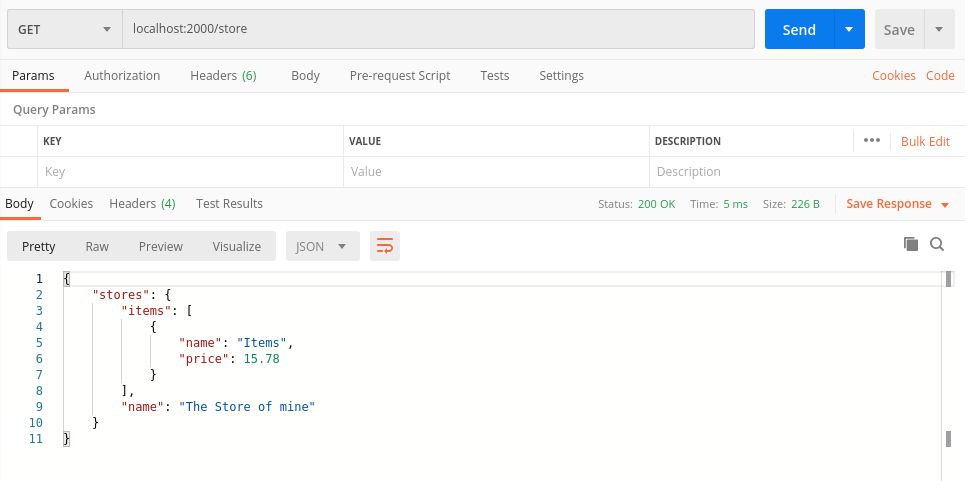Viewport: 967px width, 481px height.
Task: Open three-dots options in params table header
Action: click(x=871, y=141)
